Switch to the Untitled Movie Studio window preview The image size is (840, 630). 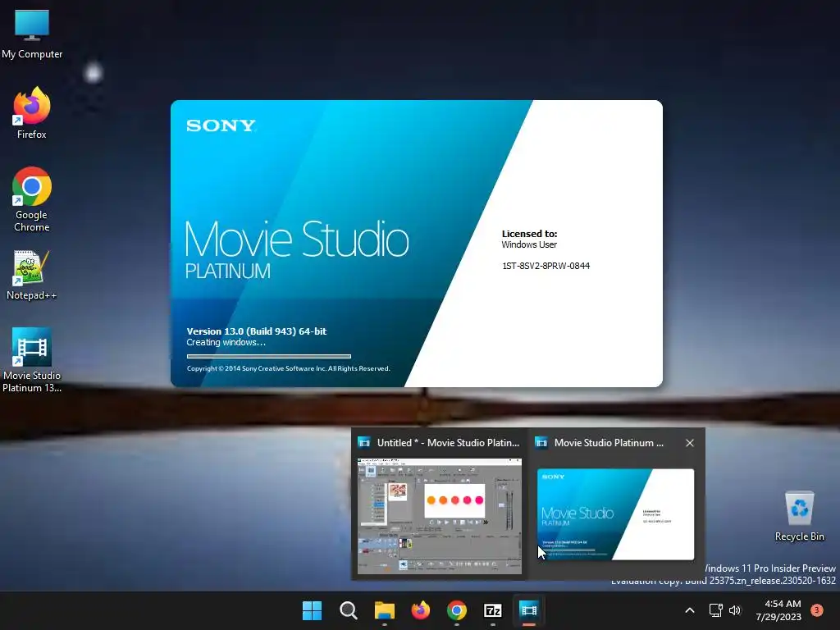click(x=440, y=517)
